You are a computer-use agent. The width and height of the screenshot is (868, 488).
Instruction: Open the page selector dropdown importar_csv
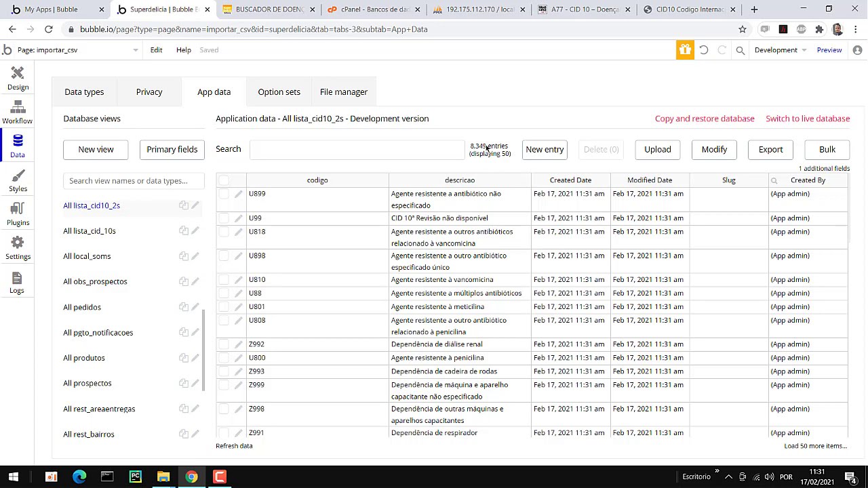[x=77, y=50]
